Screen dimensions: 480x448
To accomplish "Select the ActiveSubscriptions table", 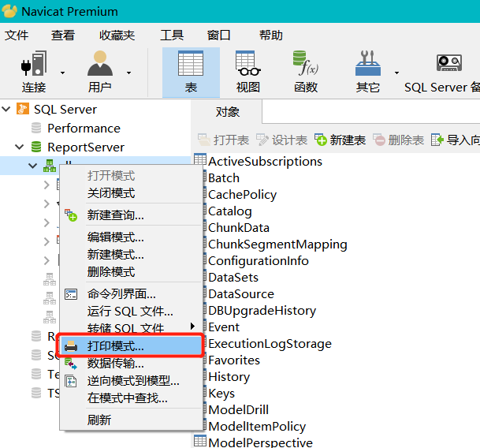I will [x=265, y=161].
